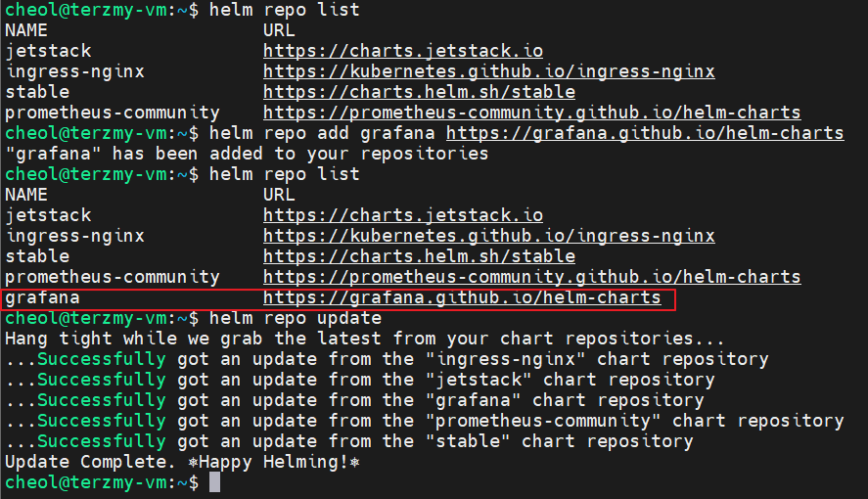Click 'Update Complete. Happy Helming!' line
868x499 pixels.
(182, 462)
